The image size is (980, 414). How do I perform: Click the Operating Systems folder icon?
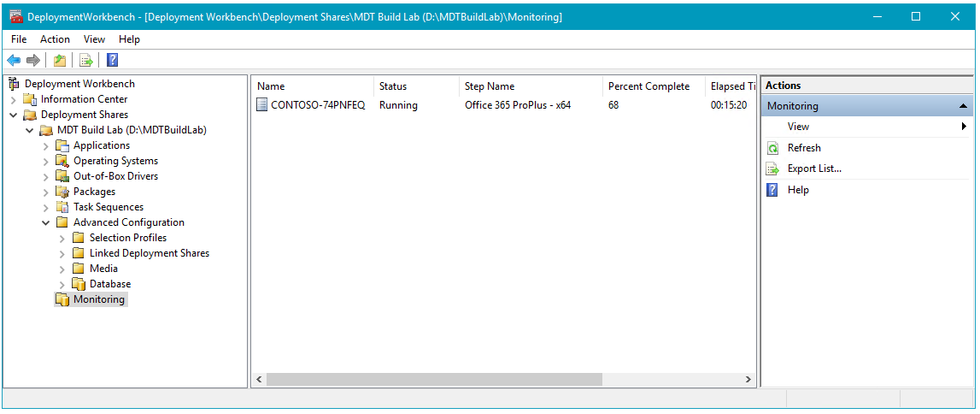(62, 161)
